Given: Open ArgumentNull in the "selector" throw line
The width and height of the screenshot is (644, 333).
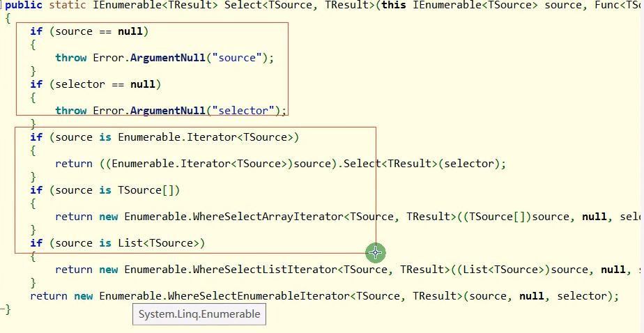Looking at the screenshot, I should [x=167, y=111].
